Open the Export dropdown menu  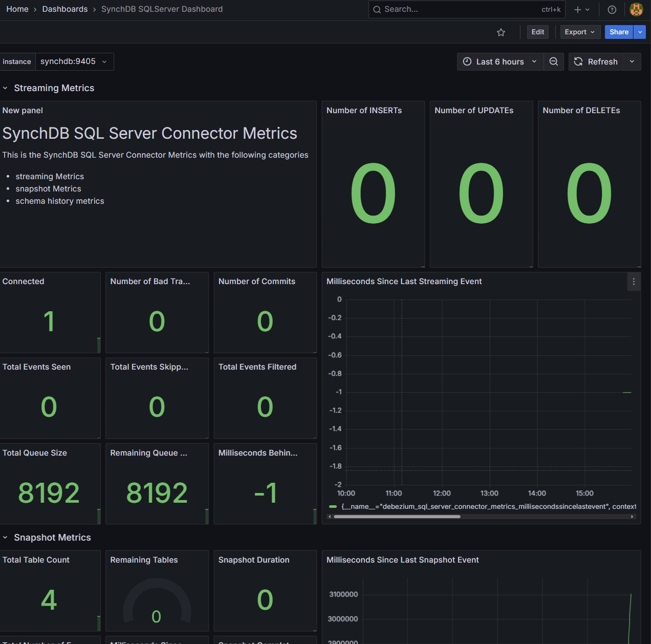pos(580,32)
